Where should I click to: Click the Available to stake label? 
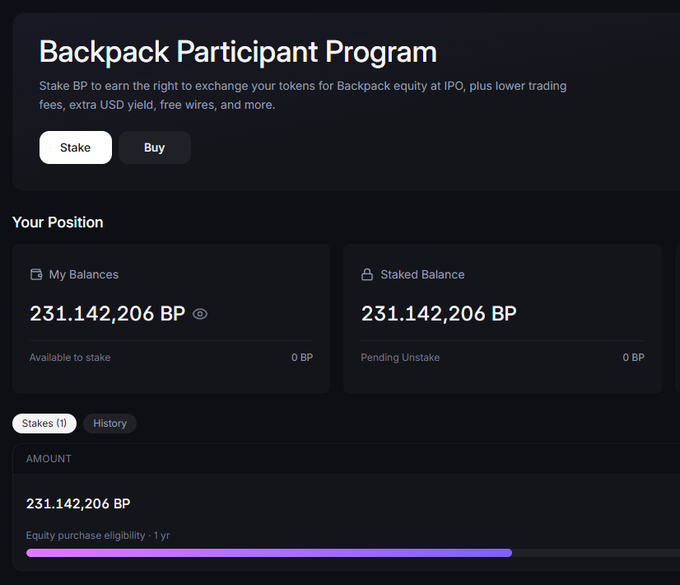pyautogui.click(x=70, y=357)
